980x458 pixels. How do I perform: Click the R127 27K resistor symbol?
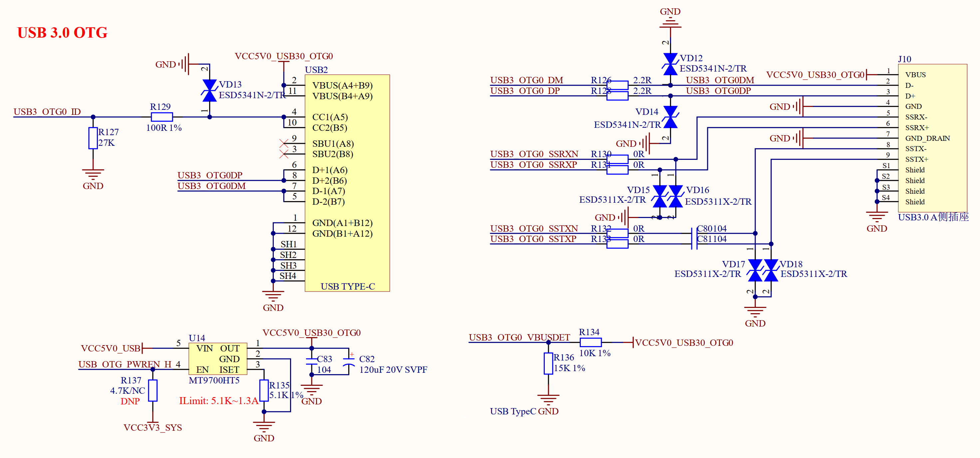pos(93,138)
